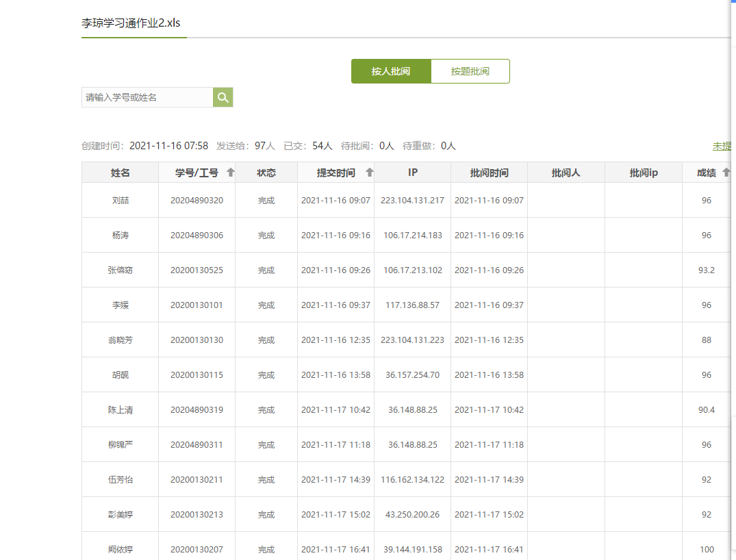
Task: Click score 88 for 翁晓芳
Action: point(706,340)
